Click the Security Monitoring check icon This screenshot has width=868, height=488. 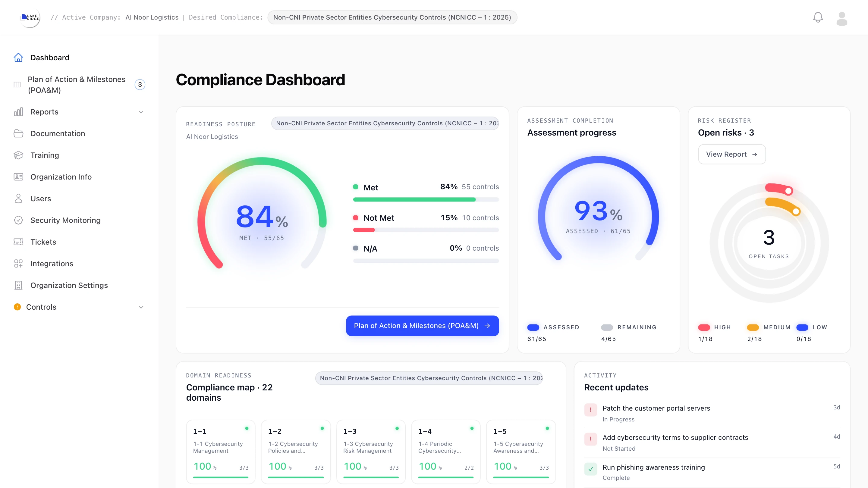(x=18, y=220)
